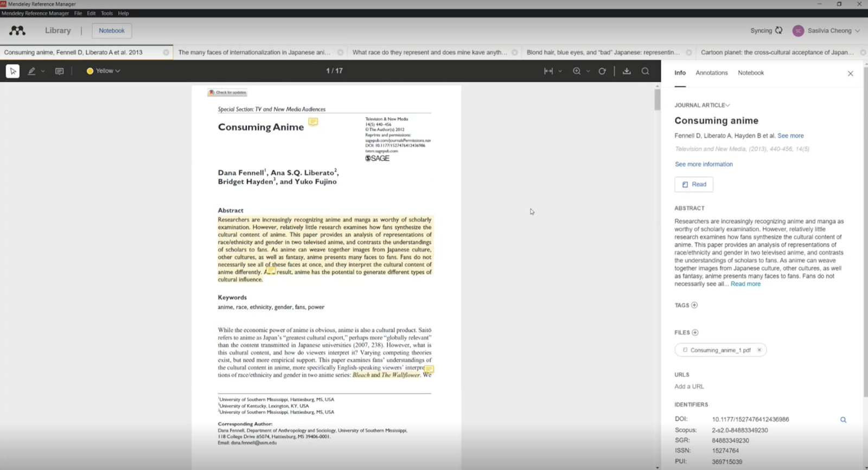
Task: Click the ISSN value 15274764
Action: [725, 450]
